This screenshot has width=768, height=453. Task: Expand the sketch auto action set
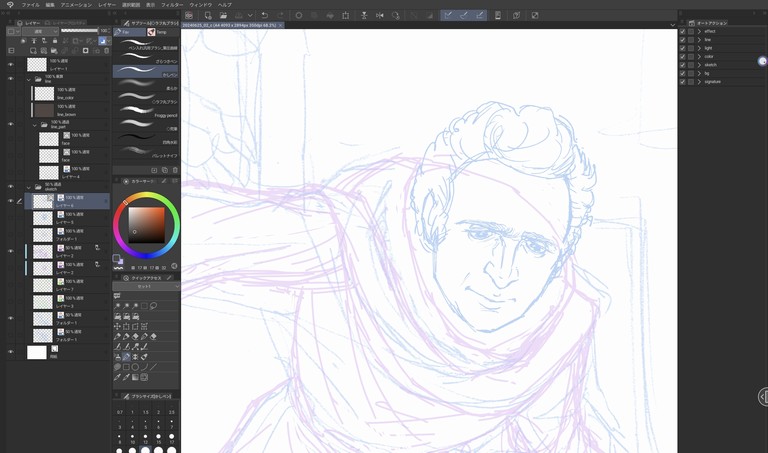point(698,65)
